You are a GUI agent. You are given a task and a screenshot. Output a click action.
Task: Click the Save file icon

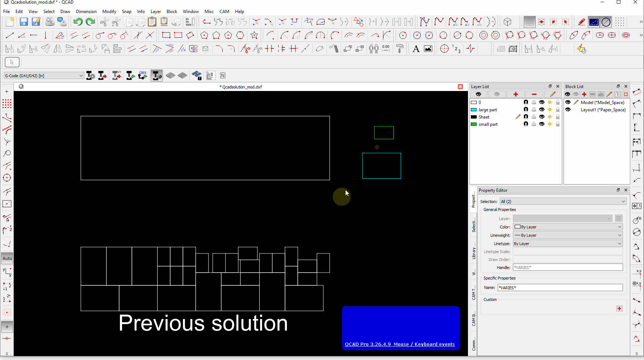[x=24, y=22]
